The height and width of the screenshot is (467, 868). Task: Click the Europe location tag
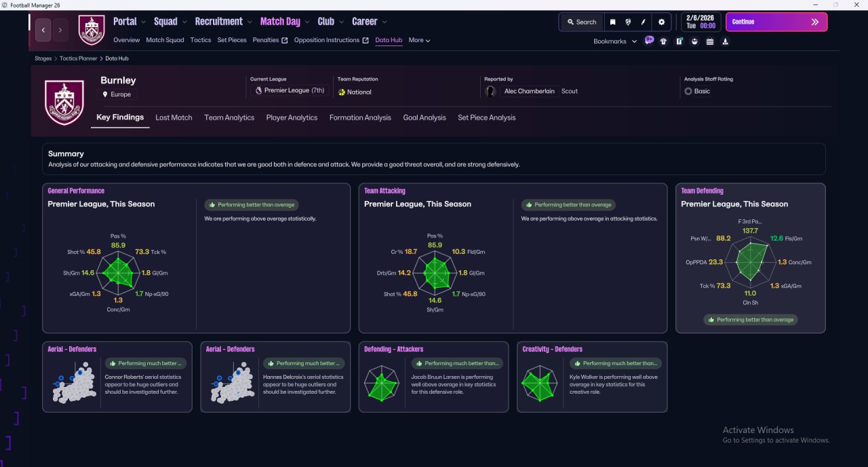(x=119, y=94)
